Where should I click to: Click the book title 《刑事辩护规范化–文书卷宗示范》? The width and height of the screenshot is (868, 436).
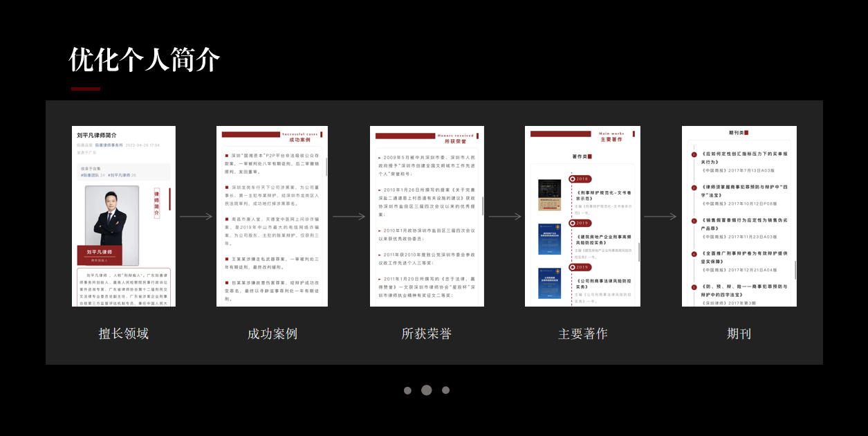604,195
